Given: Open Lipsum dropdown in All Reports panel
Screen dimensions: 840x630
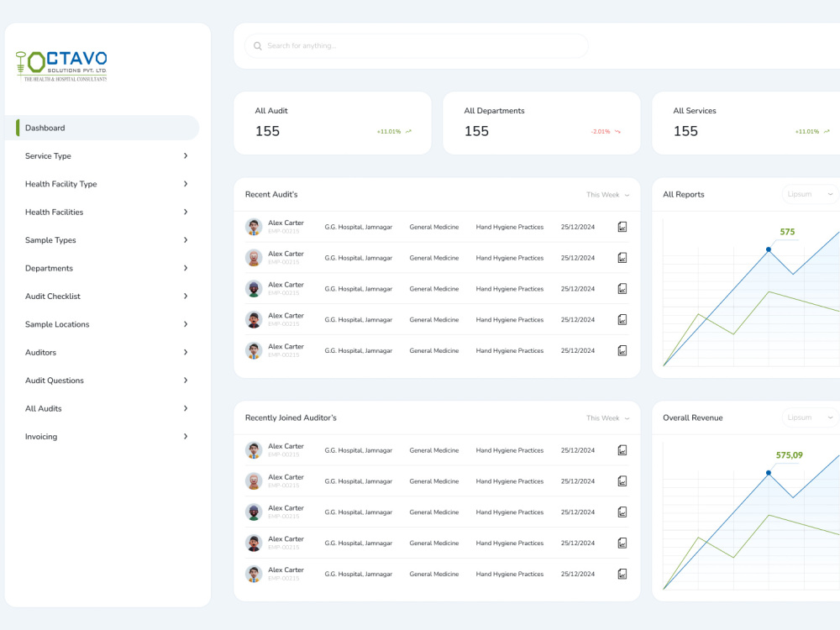Looking at the screenshot, I should (x=810, y=194).
